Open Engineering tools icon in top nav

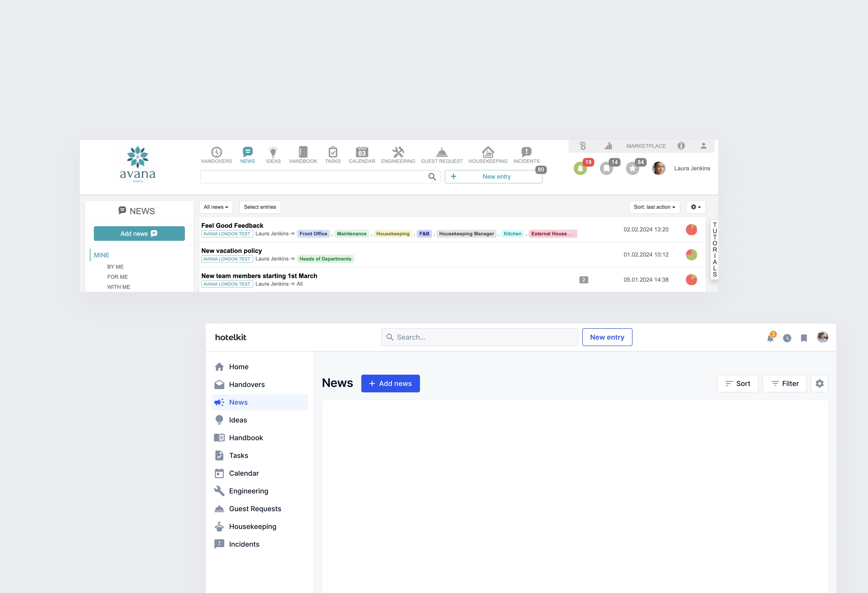click(x=398, y=152)
